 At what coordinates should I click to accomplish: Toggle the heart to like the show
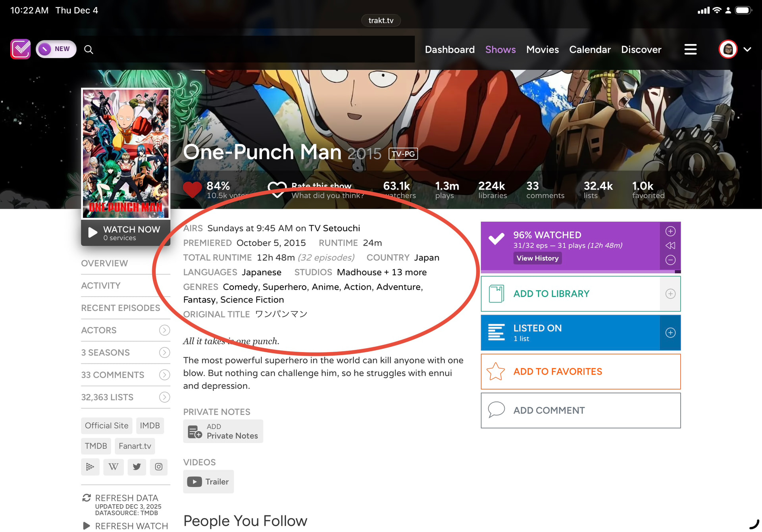click(x=192, y=190)
